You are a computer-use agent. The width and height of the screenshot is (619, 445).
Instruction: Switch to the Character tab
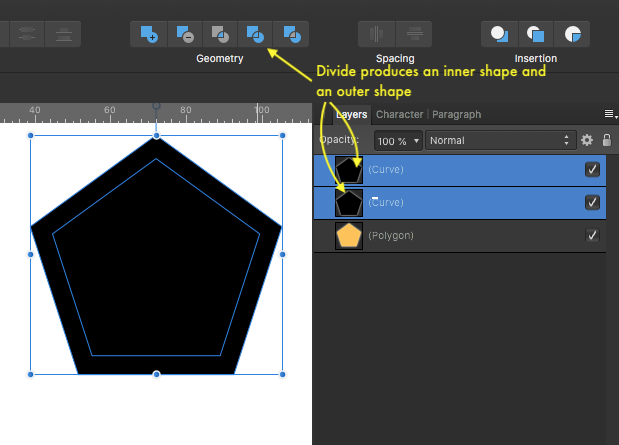click(x=400, y=115)
